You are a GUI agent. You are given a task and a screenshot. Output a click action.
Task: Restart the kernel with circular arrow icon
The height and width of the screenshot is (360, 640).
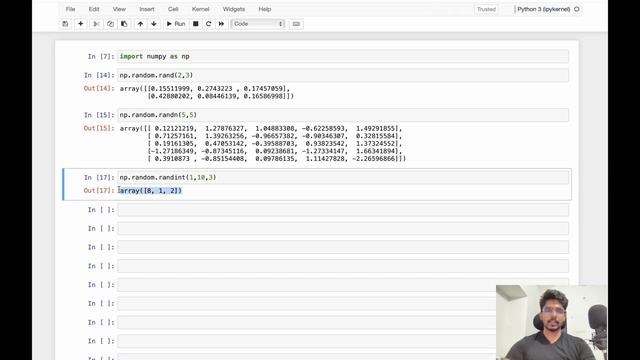209,24
